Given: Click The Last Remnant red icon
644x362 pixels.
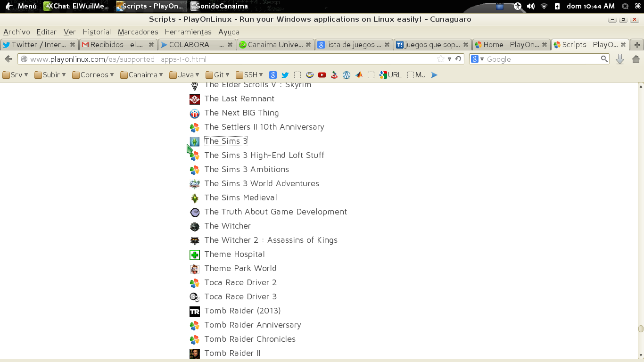Looking at the screenshot, I should (195, 99).
